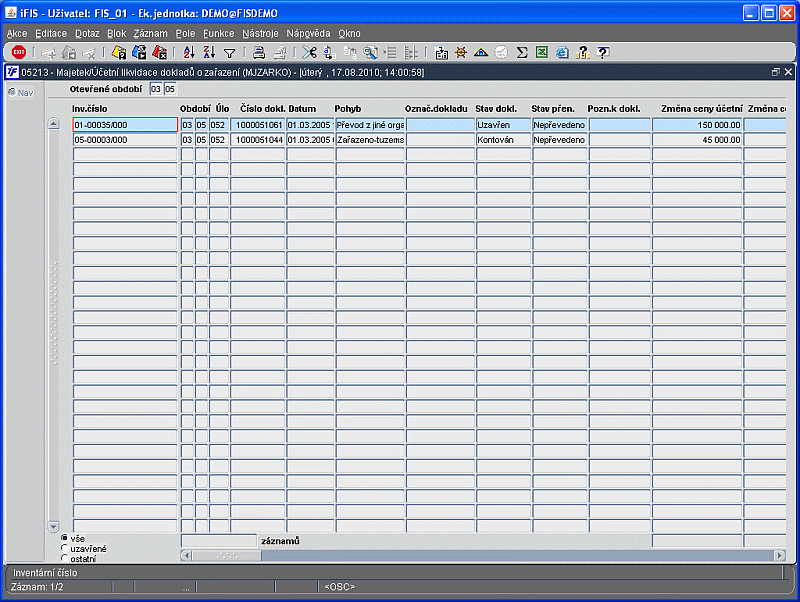The width and height of the screenshot is (800, 602).
Task: Open the Okno menu
Action: coord(349,33)
